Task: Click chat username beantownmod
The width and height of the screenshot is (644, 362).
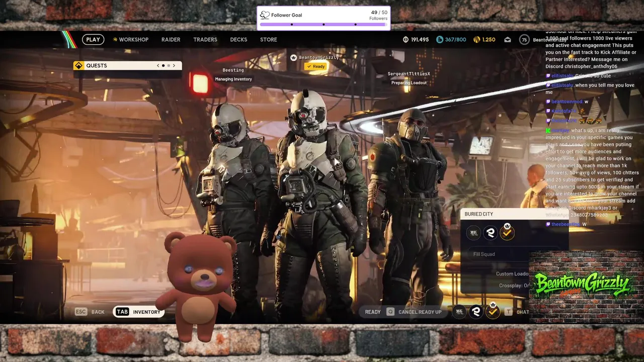Action: tap(567, 102)
